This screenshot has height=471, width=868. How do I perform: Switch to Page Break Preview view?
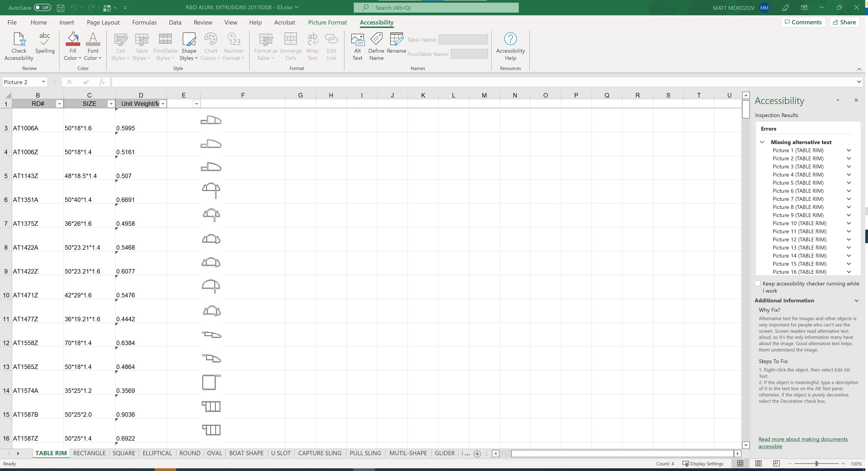[776, 464]
